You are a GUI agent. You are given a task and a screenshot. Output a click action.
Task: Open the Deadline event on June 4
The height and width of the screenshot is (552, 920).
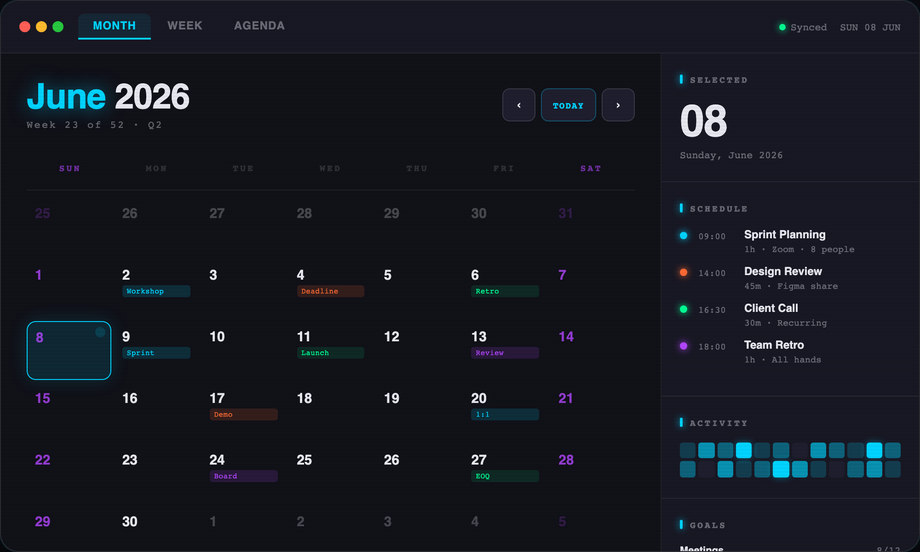[x=330, y=291]
